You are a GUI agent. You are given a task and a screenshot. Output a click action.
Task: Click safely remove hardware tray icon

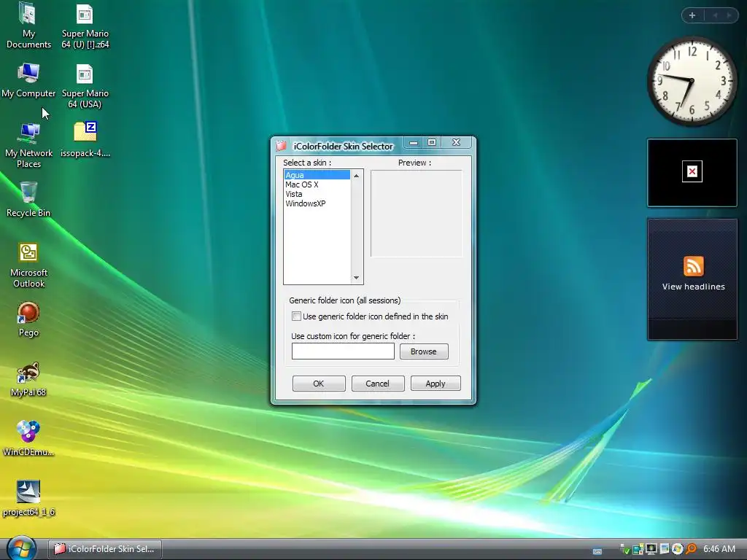click(624, 550)
